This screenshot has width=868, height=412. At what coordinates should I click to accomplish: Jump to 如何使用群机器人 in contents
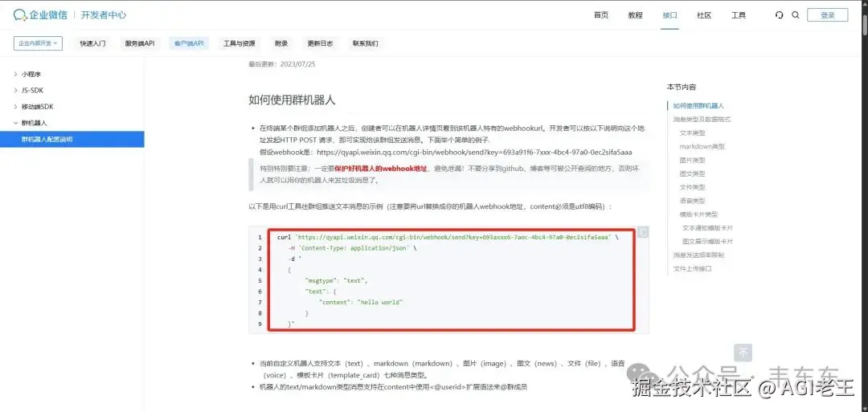pyautogui.click(x=698, y=106)
